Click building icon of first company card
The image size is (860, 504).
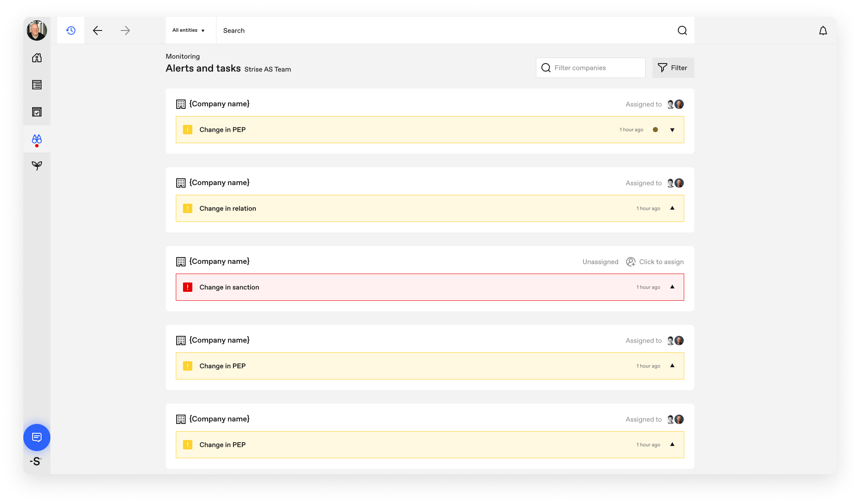click(181, 104)
